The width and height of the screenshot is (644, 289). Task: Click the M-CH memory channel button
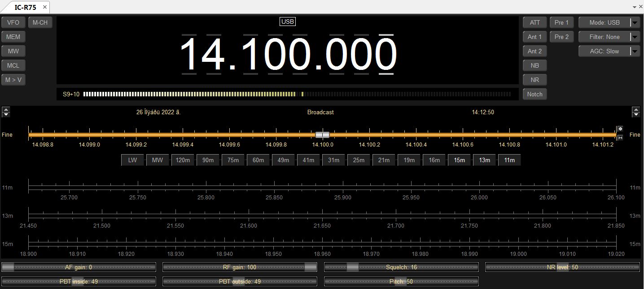40,22
